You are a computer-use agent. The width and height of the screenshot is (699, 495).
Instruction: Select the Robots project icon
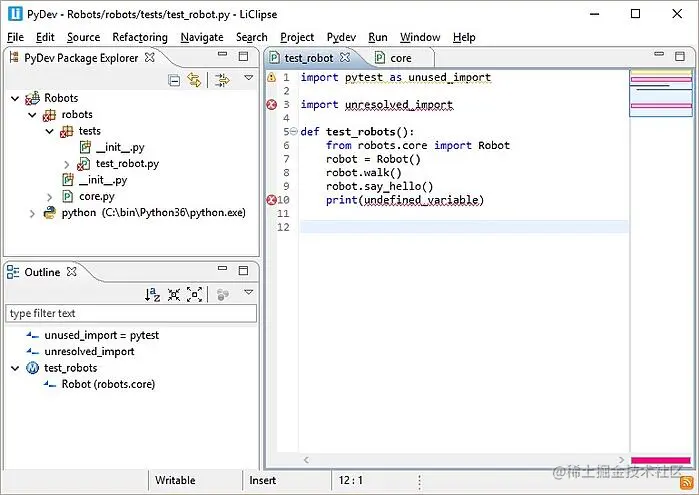click(33, 98)
